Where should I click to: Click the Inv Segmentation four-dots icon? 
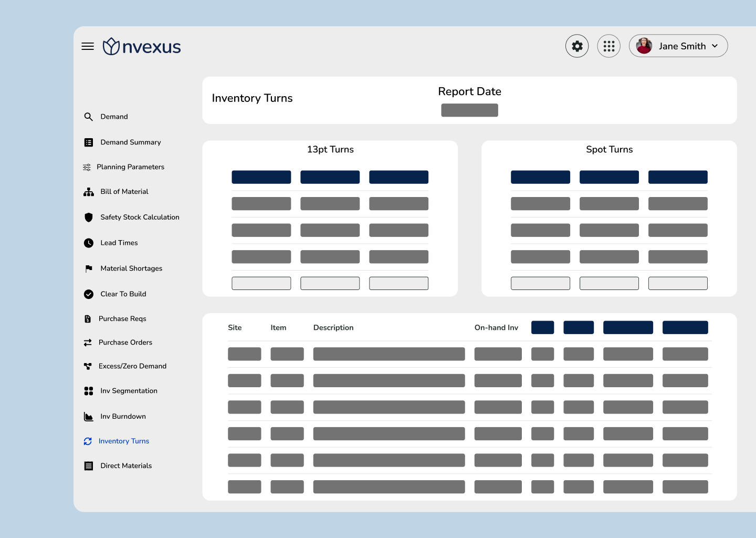pos(89,391)
